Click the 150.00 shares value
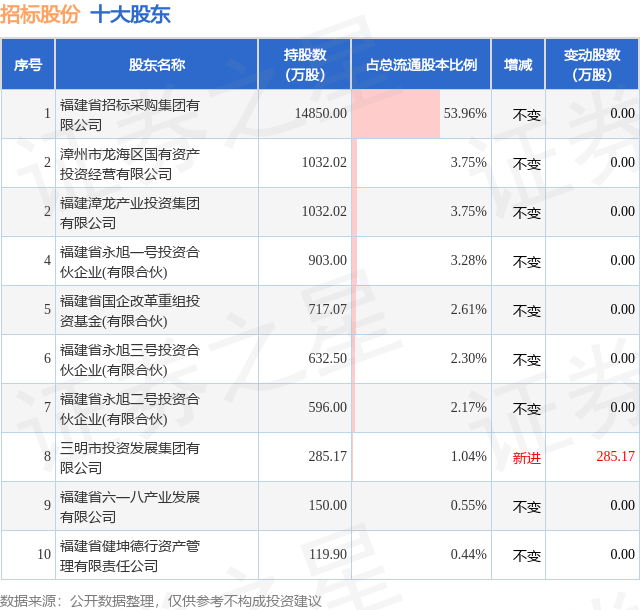The height and width of the screenshot is (610, 640). pyautogui.click(x=327, y=505)
